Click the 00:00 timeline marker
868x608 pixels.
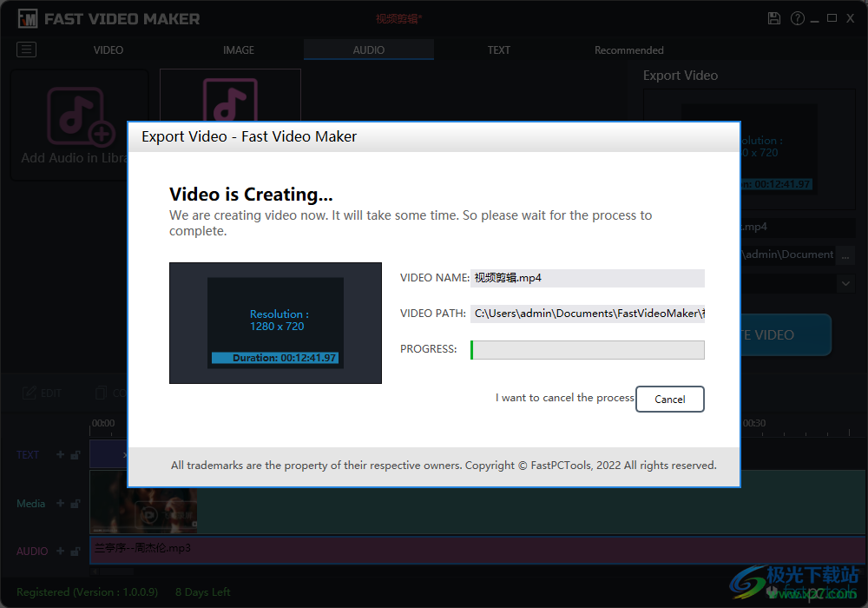(103, 423)
